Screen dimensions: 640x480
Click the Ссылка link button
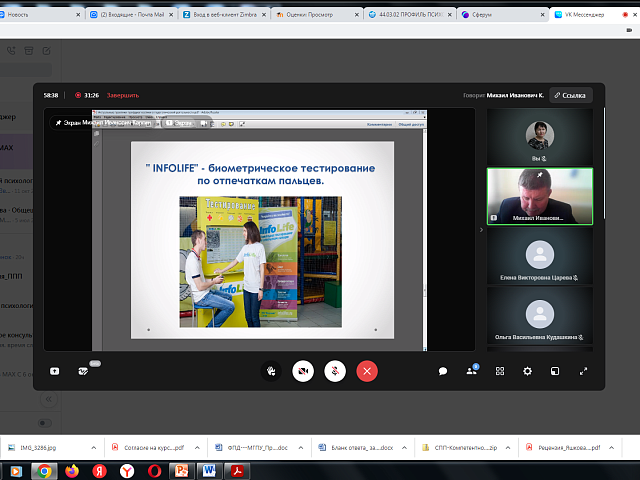click(570, 95)
